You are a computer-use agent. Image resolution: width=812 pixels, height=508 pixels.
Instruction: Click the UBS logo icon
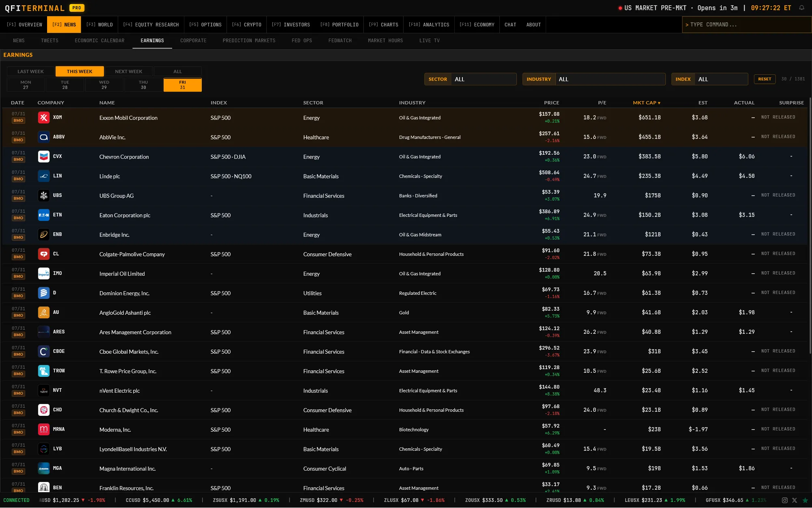(44, 195)
